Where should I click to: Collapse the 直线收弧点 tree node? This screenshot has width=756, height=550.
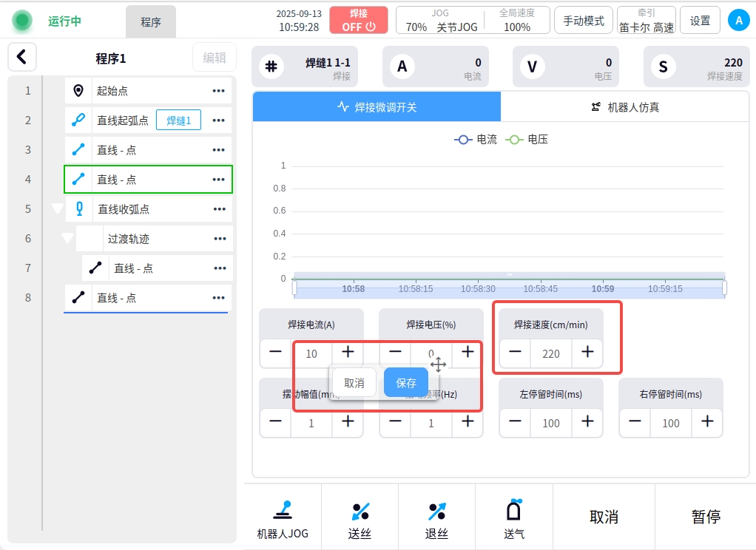(58, 209)
